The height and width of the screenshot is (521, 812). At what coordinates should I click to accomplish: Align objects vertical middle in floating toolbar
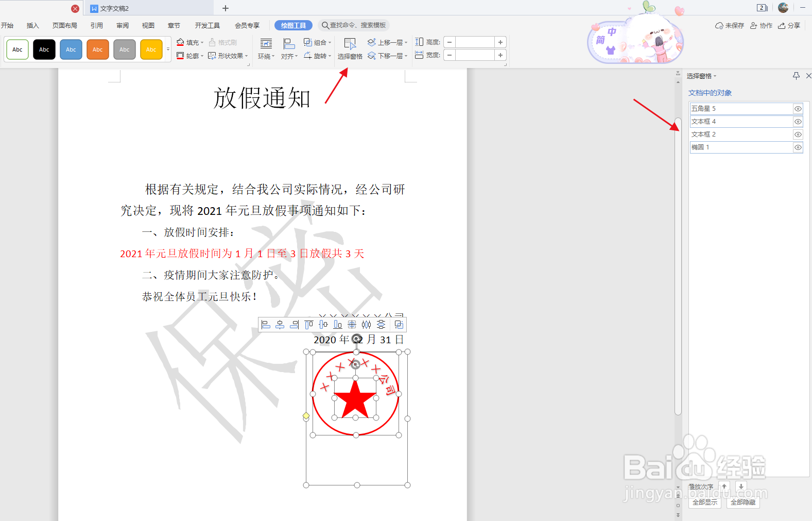point(323,325)
